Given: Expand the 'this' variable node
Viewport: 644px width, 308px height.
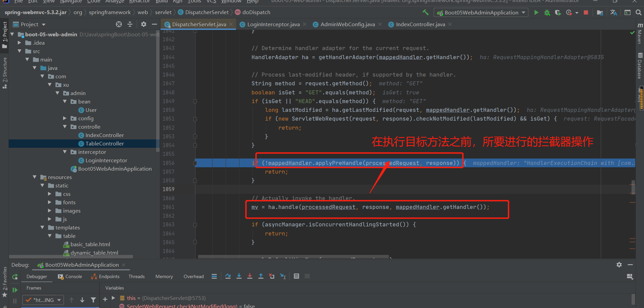Looking at the screenshot, I should (x=113, y=298).
